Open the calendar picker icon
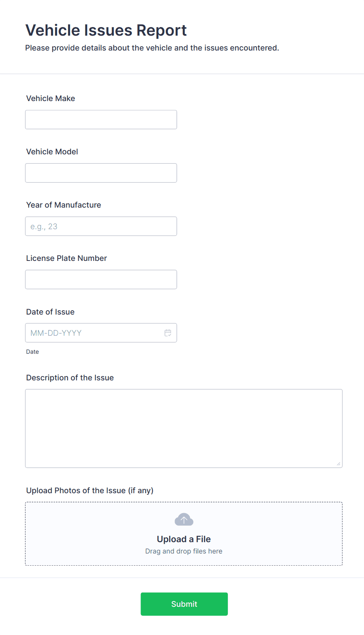 click(x=168, y=333)
